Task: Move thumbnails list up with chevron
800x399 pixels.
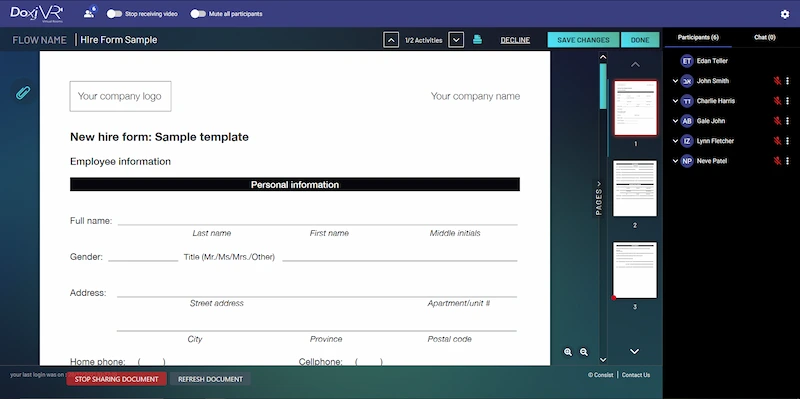Action: coord(635,65)
